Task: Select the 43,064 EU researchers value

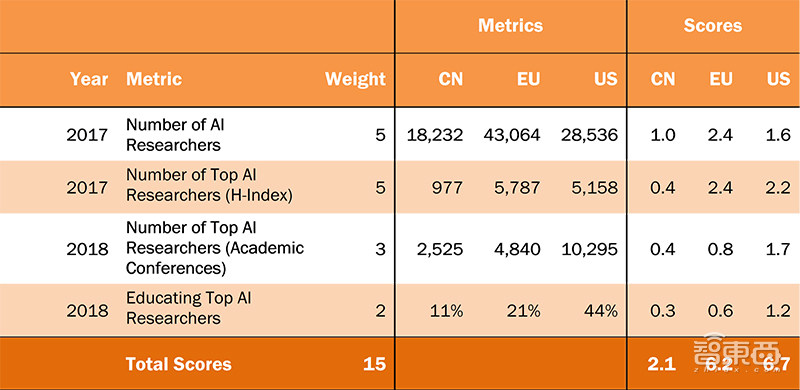Action: [x=512, y=135]
